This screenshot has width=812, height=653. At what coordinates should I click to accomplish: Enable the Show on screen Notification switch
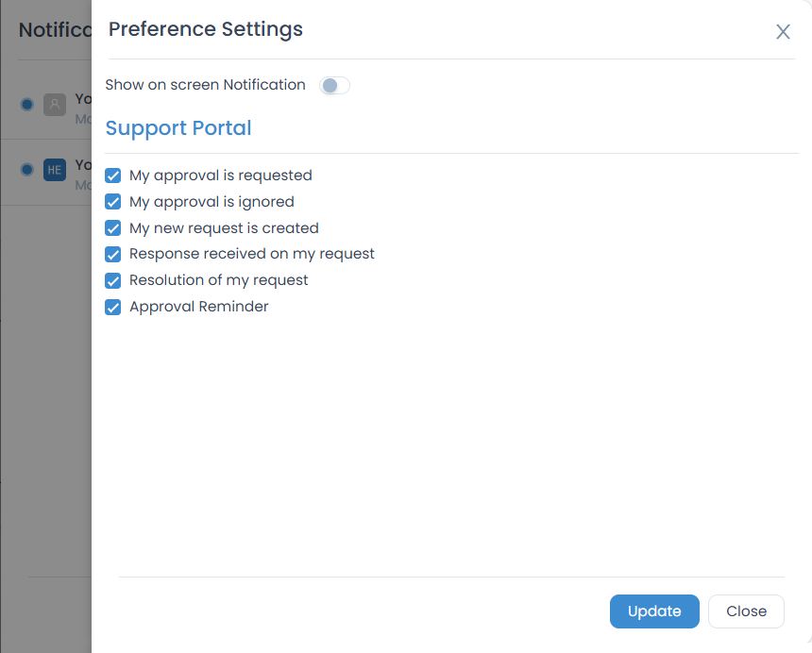click(334, 85)
